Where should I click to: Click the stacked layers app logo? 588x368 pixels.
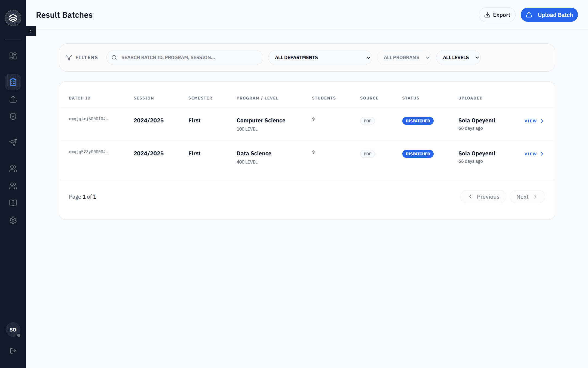pos(13,18)
